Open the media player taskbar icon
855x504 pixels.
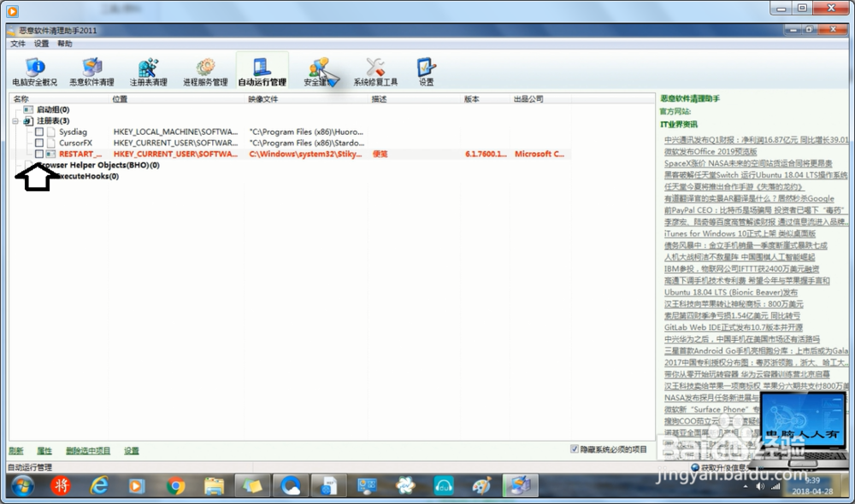(x=136, y=485)
